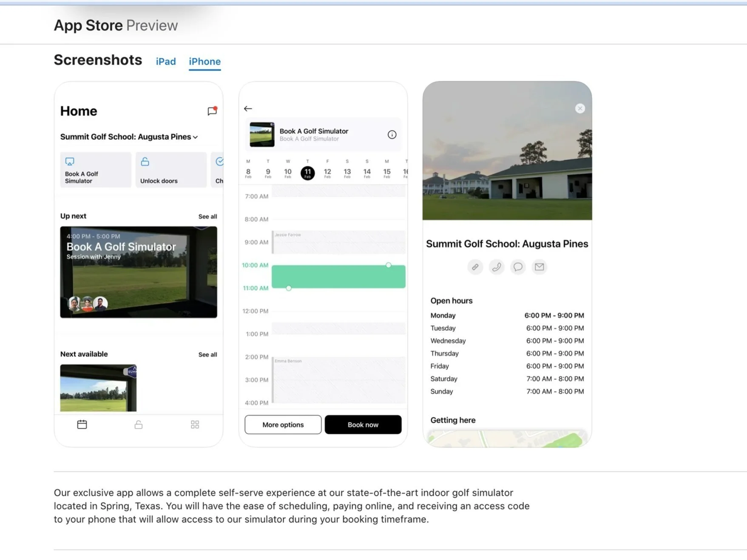
Task: Select the iPhone screenshots tab
Action: pyautogui.click(x=205, y=62)
